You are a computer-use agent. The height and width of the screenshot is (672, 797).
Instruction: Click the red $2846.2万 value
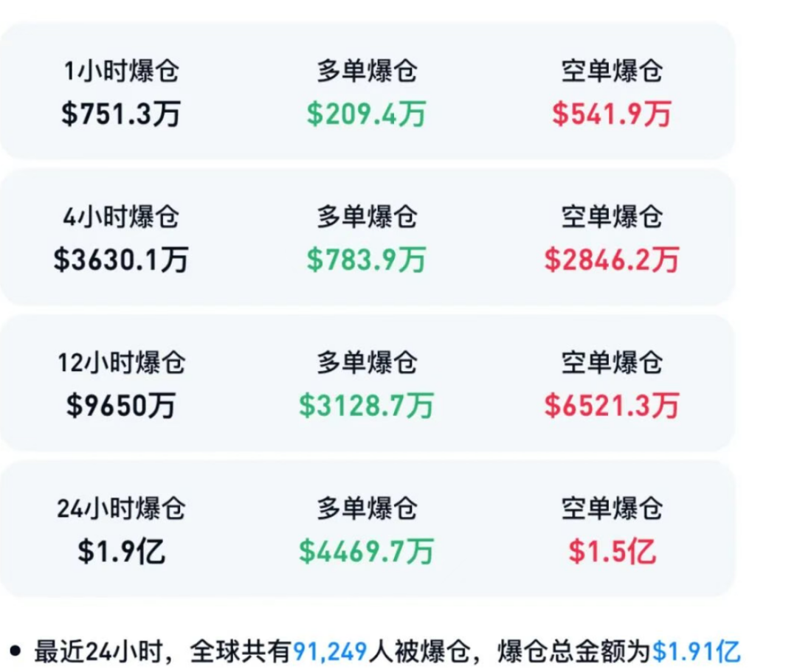pyautogui.click(x=612, y=260)
